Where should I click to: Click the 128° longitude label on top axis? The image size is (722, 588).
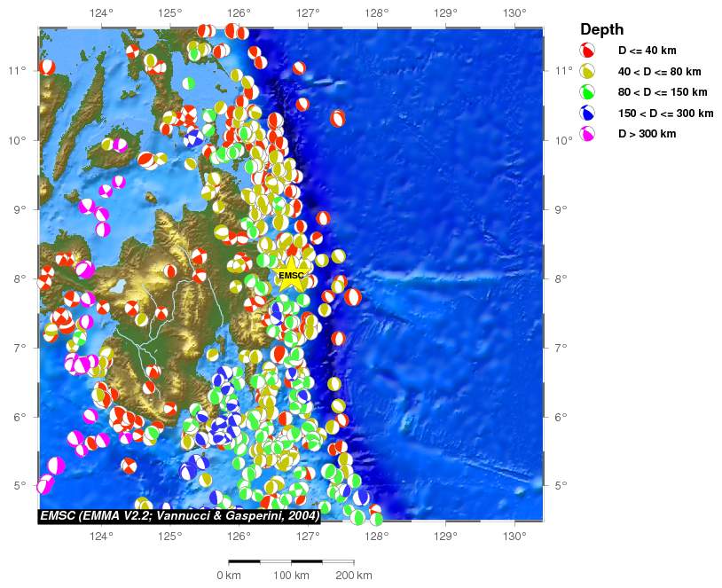377,13
